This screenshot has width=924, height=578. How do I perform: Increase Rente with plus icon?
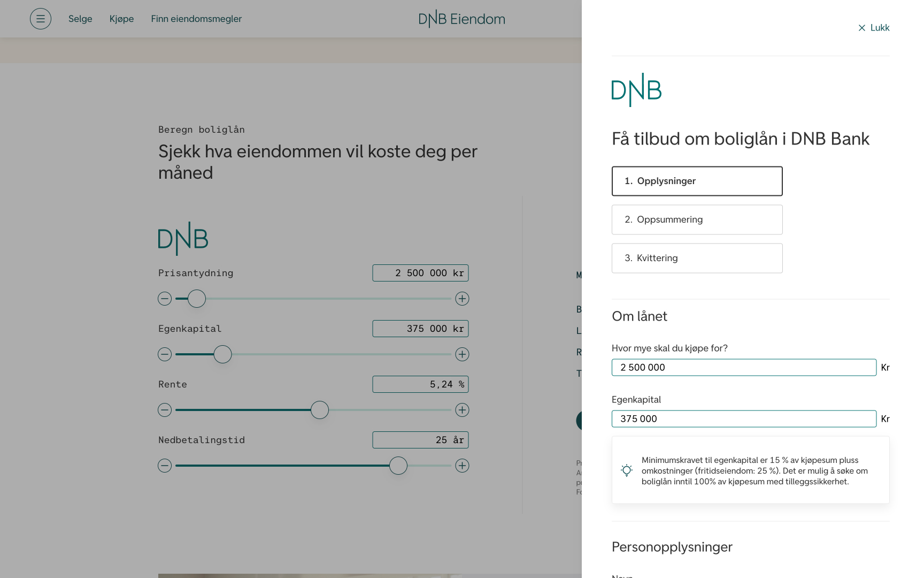click(462, 410)
